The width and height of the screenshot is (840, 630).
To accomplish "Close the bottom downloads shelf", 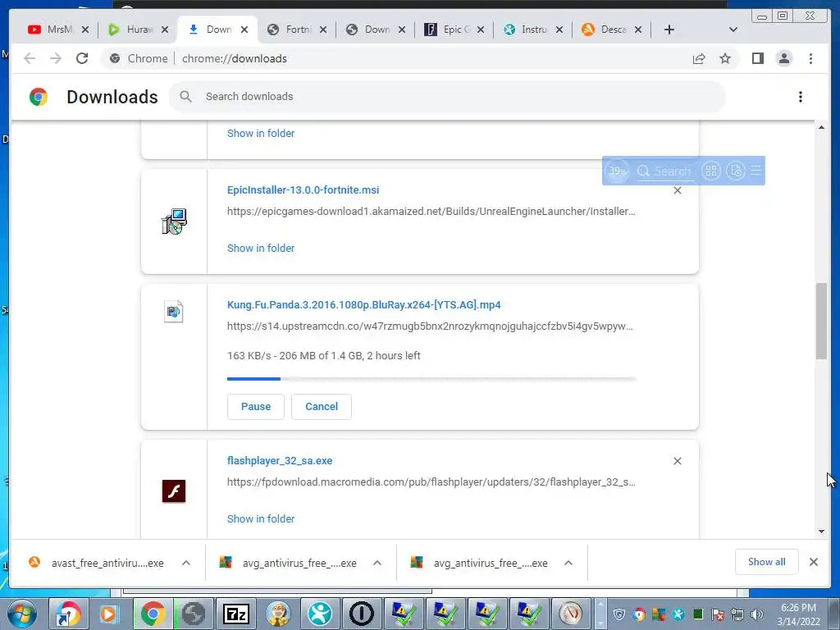I will [x=814, y=562].
